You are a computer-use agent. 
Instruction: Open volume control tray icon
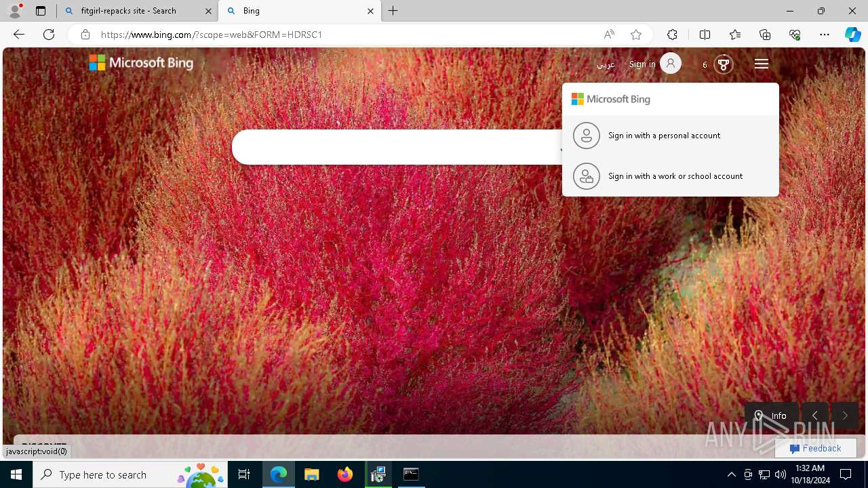pos(781,474)
